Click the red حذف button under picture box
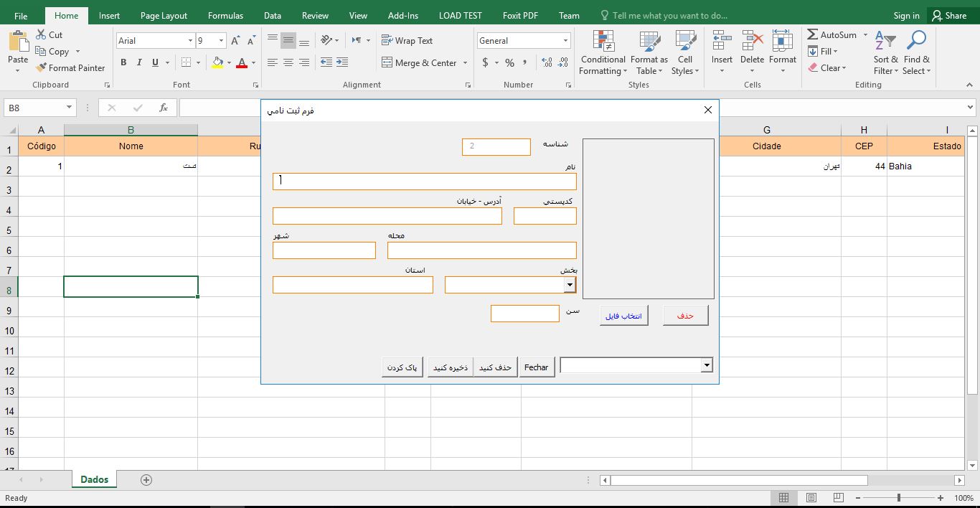Image resolution: width=980 pixels, height=508 pixels. [x=685, y=316]
